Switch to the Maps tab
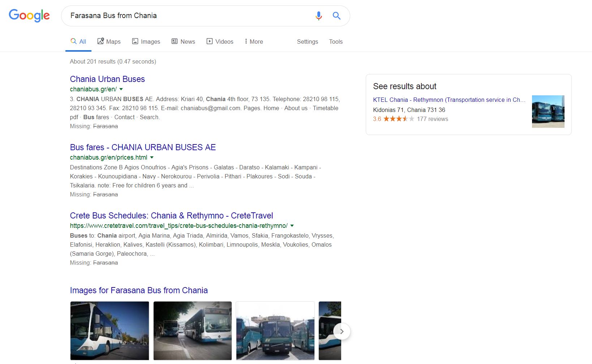Viewport: 592px width, 364px height. [x=109, y=42]
